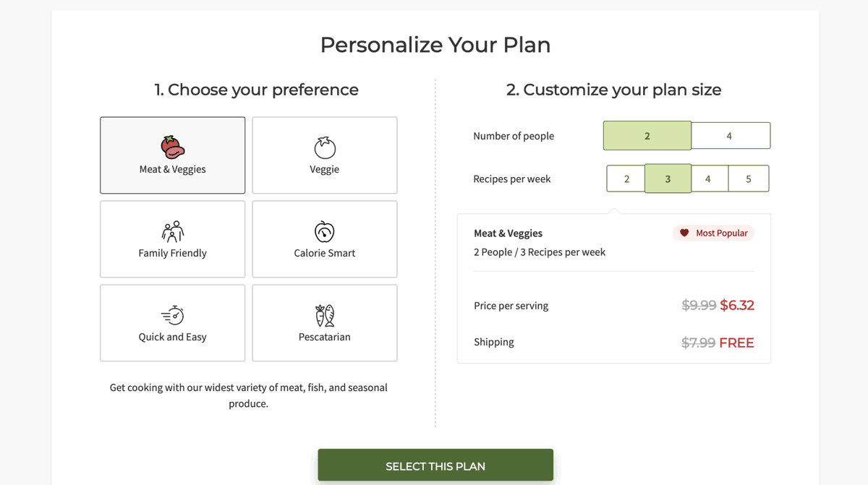The height and width of the screenshot is (485, 868).
Task: Choose 4 recipes per week
Action: click(710, 179)
